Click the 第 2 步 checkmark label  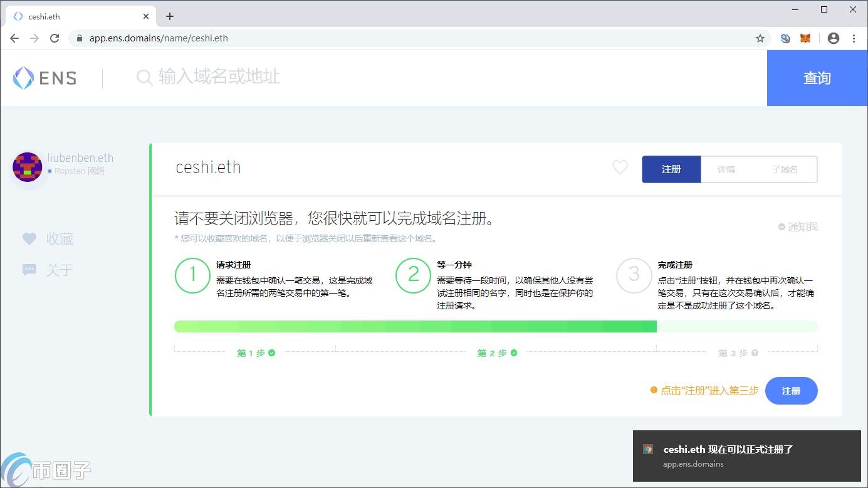497,353
